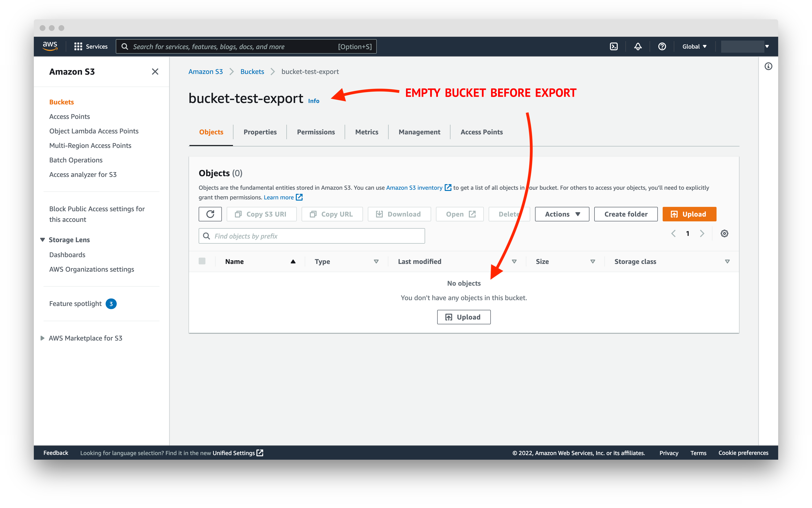The width and height of the screenshot is (812, 508).
Task: Open Multi-Region Access Points
Action: pyautogui.click(x=90, y=145)
